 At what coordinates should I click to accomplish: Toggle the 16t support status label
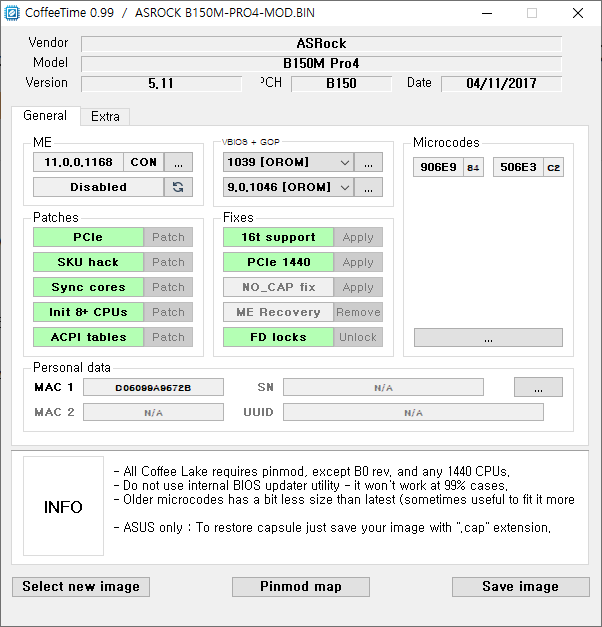pos(278,237)
